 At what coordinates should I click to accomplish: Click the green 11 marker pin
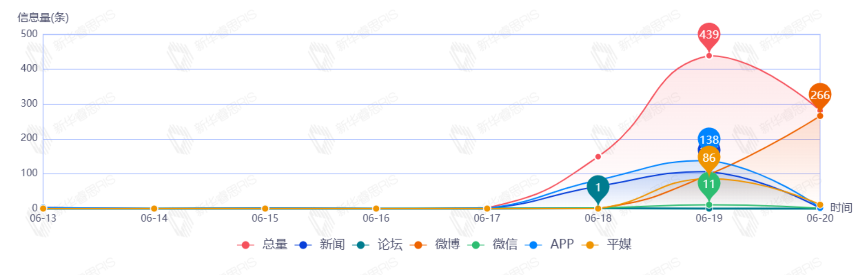pyautogui.click(x=709, y=184)
